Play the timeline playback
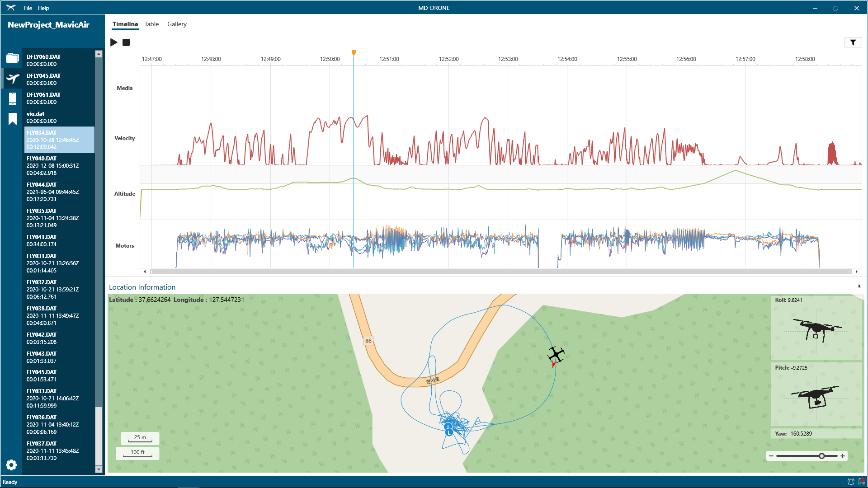 coord(114,42)
